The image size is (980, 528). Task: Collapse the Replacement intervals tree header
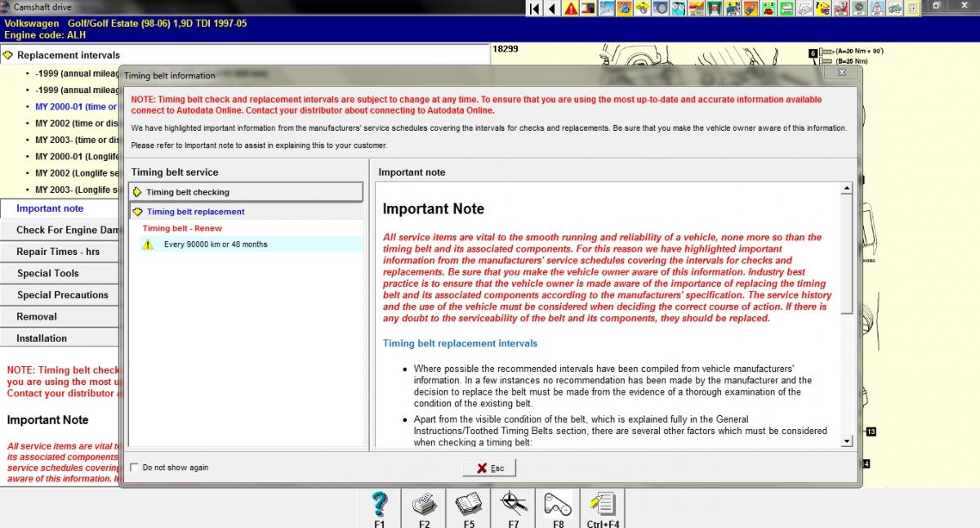pos(245,55)
